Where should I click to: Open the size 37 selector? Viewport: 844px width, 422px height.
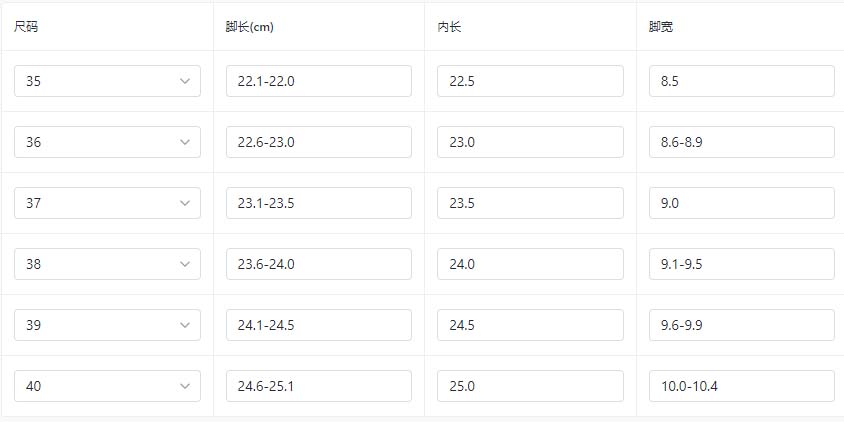(107, 203)
